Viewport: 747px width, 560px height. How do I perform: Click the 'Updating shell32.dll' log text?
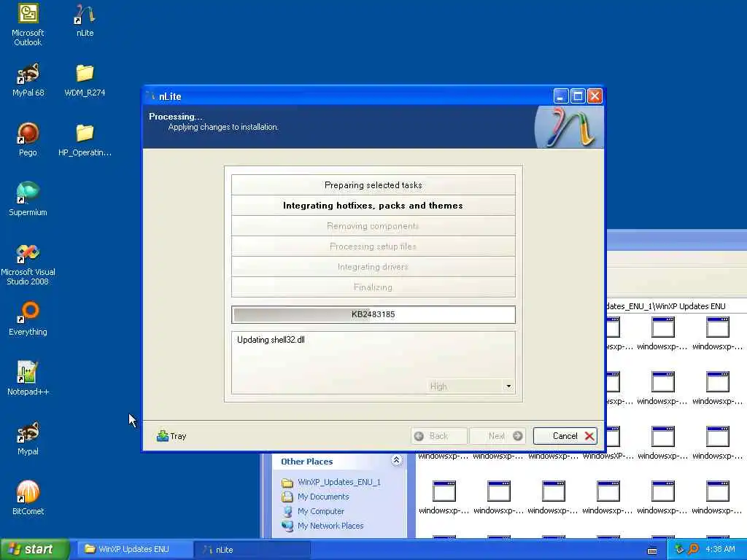[x=271, y=340]
